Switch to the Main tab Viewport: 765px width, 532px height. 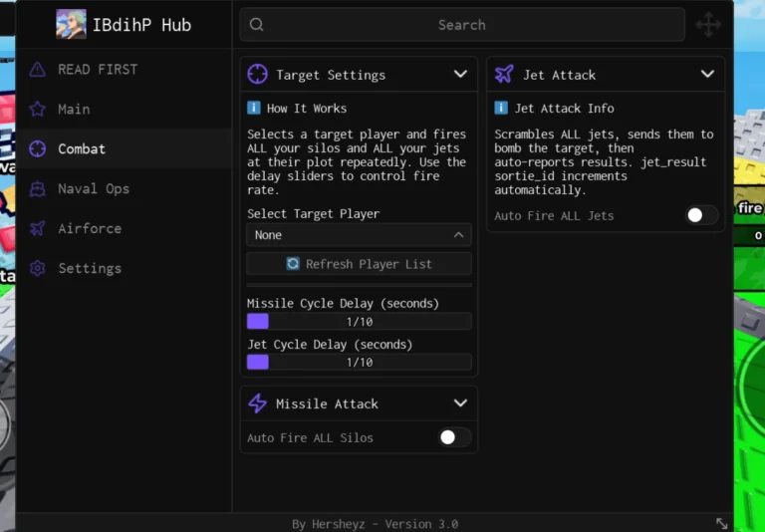[125, 109]
